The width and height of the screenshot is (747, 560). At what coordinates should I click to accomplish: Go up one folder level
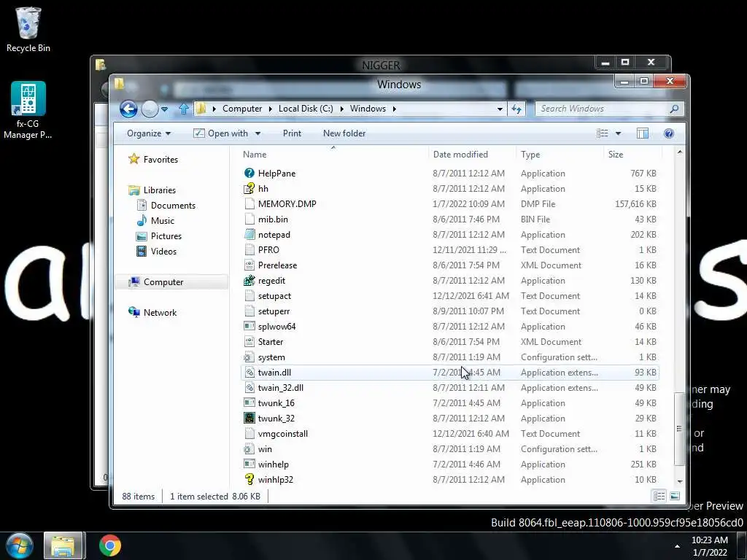[x=183, y=109]
